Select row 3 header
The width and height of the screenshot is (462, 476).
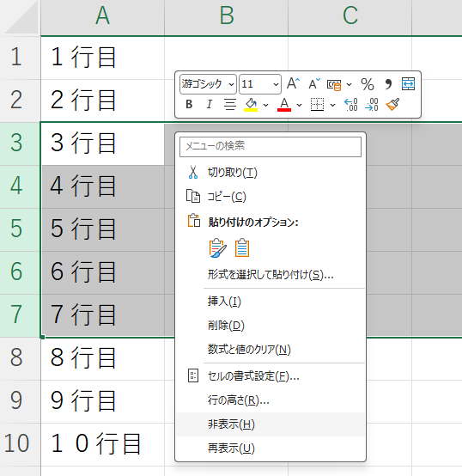click(x=20, y=143)
